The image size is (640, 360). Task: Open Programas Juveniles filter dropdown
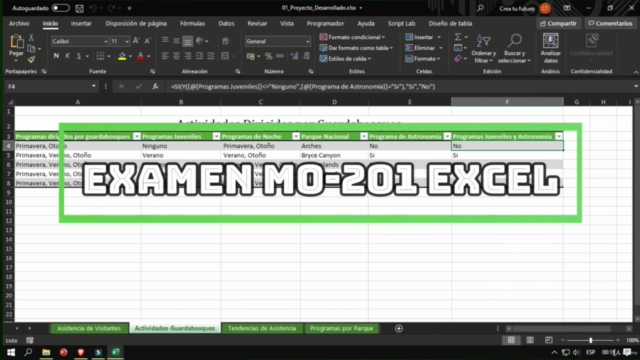click(x=216, y=136)
